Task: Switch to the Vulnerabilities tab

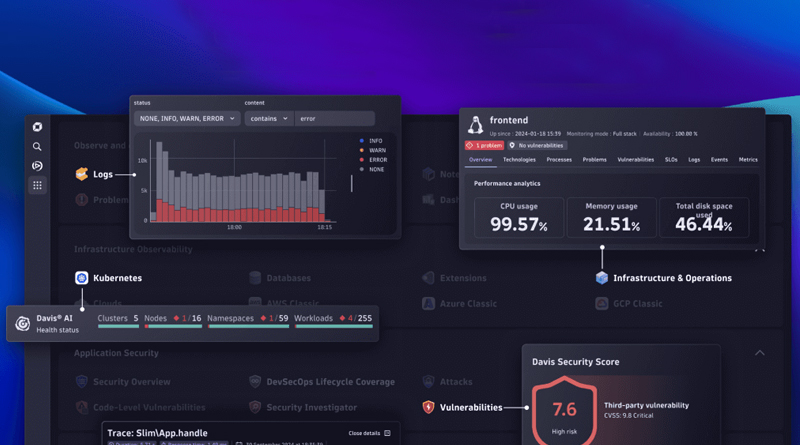Action: [636, 160]
